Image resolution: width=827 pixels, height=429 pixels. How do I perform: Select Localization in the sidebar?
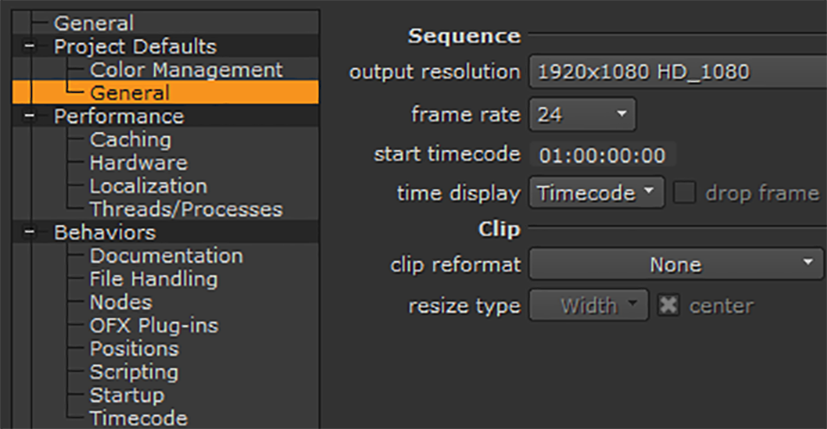coord(148,186)
